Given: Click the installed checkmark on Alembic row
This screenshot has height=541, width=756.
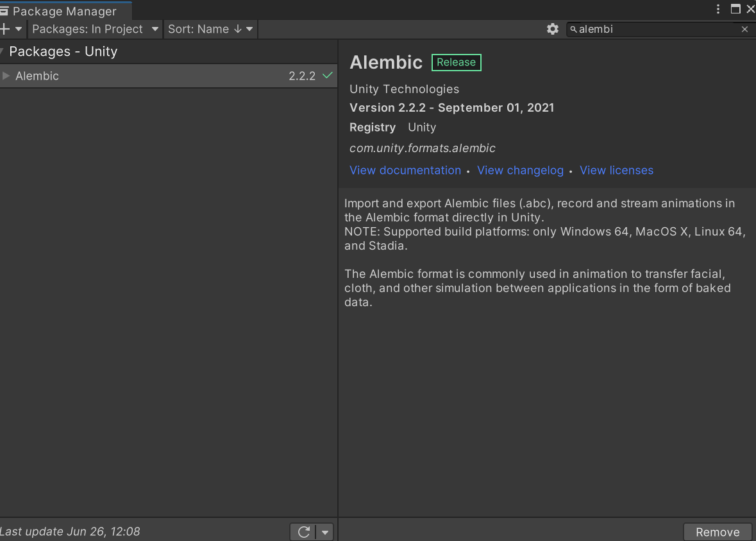Looking at the screenshot, I should click(x=328, y=75).
